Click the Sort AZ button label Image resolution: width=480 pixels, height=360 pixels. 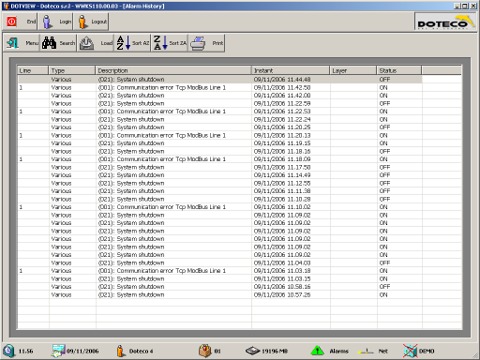[140, 43]
